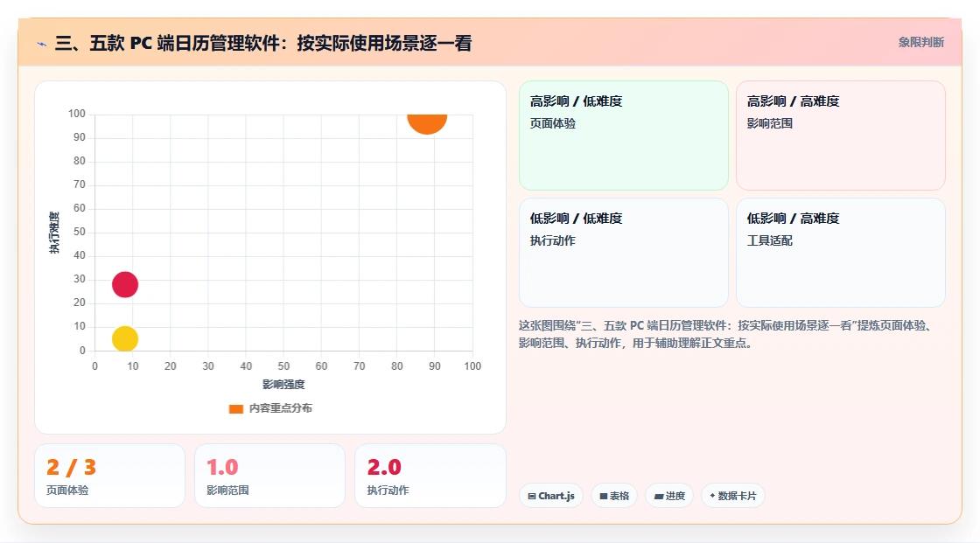This screenshot has width=980, height=543.
Task: Click the 影响范围 text in pink quadrant card
Action: click(769, 123)
